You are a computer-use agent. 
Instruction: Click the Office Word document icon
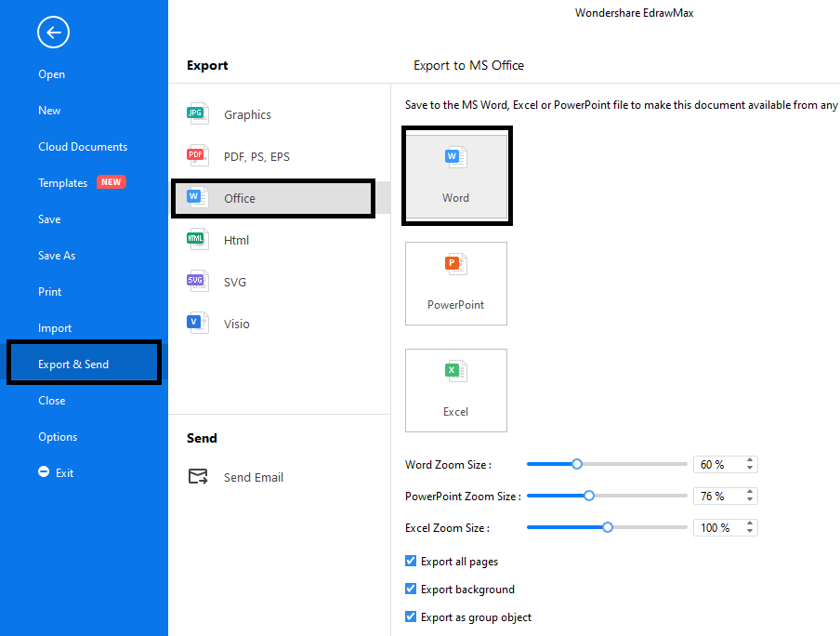pyautogui.click(x=197, y=197)
